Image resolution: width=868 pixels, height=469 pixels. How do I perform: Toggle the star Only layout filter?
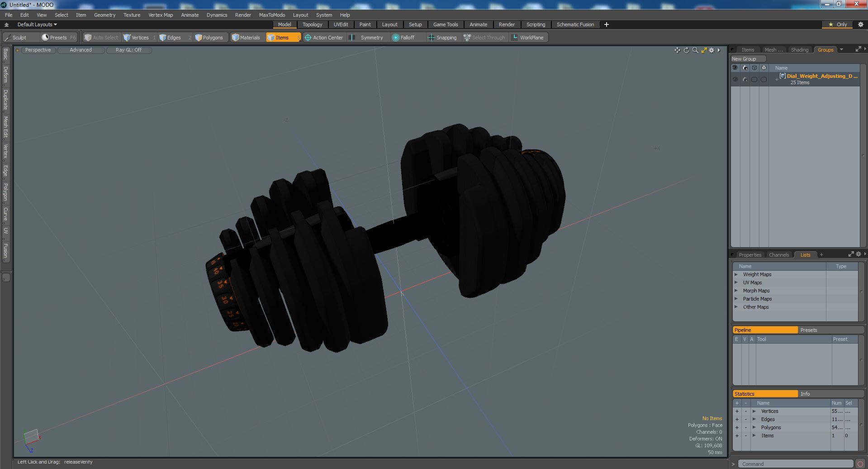pyautogui.click(x=838, y=24)
